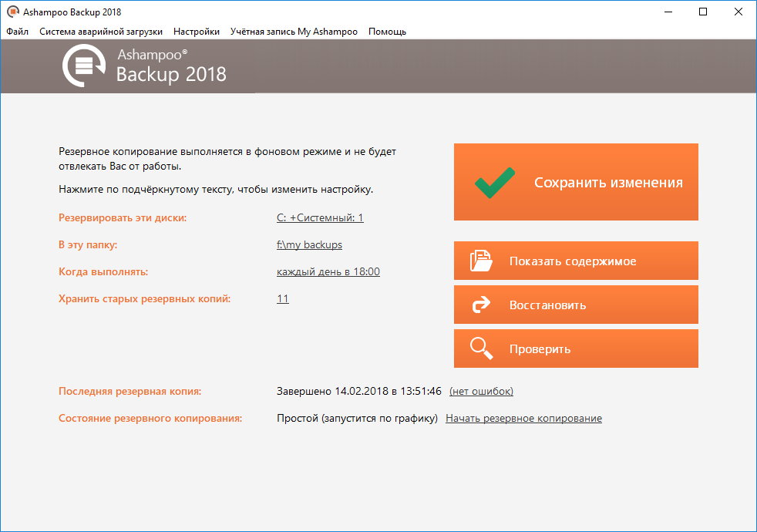757x532 pixels.
Task: Change the backed-up disks link C: +Системный
Action: click(x=320, y=218)
